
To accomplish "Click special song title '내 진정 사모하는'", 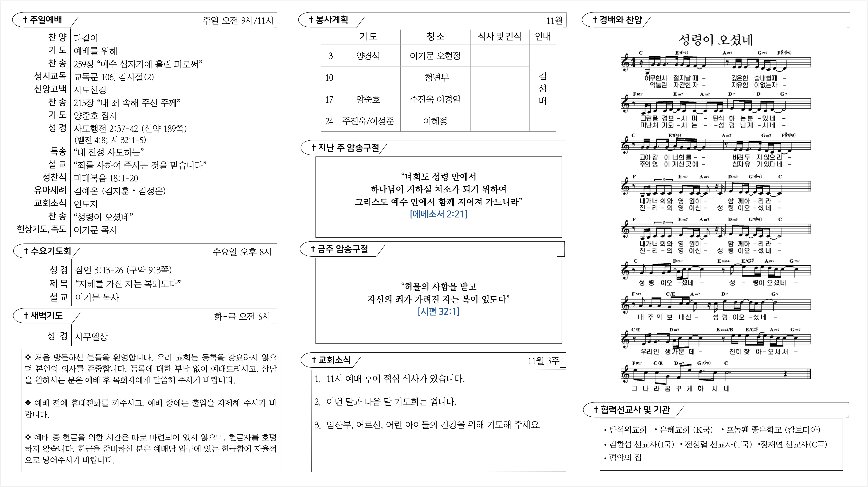I will pyautogui.click(x=109, y=152).
